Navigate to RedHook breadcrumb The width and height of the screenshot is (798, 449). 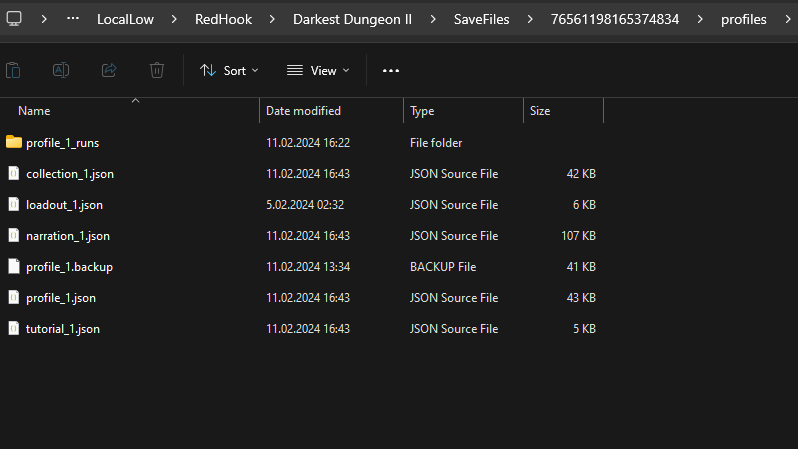coord(223,19)
